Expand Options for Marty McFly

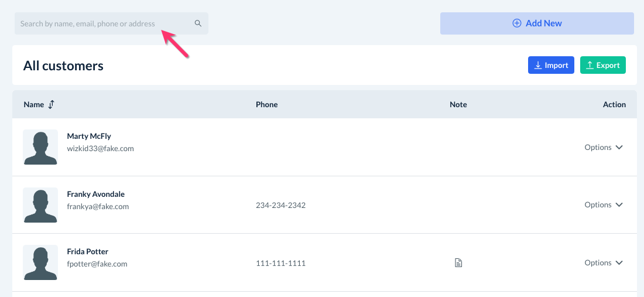(604, 148)
